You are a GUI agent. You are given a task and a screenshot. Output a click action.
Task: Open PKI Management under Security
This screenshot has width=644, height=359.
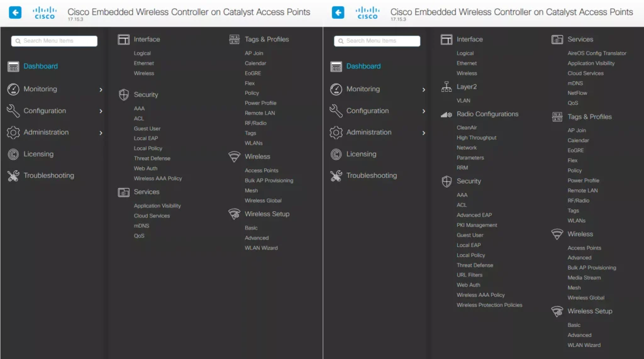click(x=477, y=225)
